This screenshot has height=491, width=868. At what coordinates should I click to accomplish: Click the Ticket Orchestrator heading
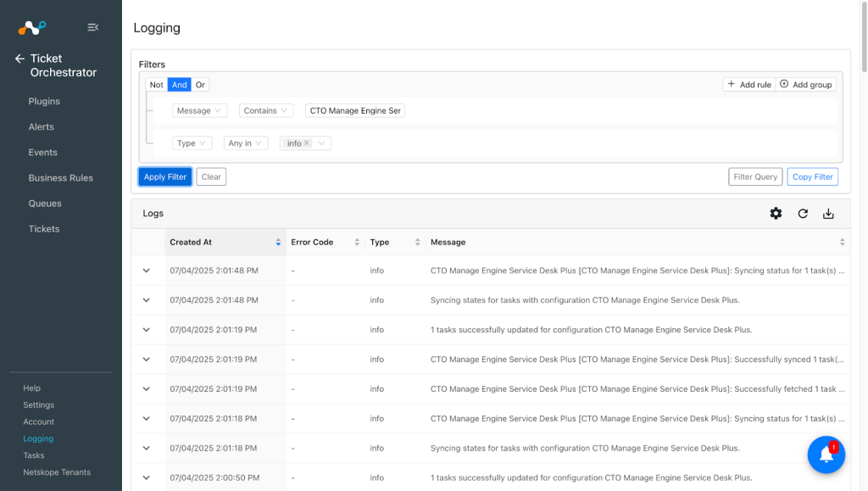(63, 65)
